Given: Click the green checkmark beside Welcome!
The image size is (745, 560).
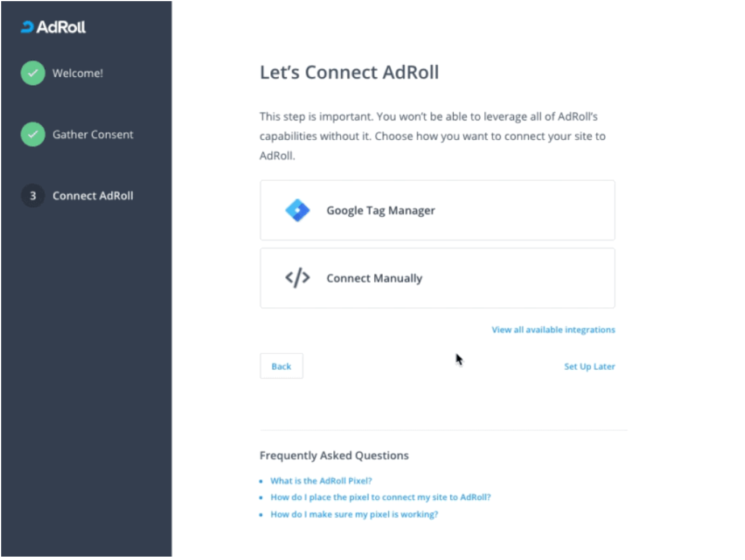Looking at the screenshot, I should [x=32, y=73].
